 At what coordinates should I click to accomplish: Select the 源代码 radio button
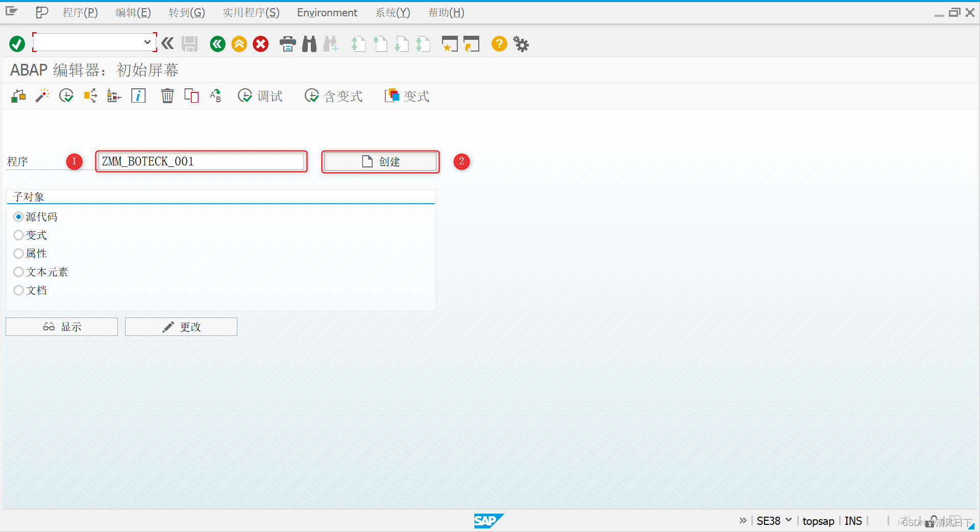coord(18,216)
